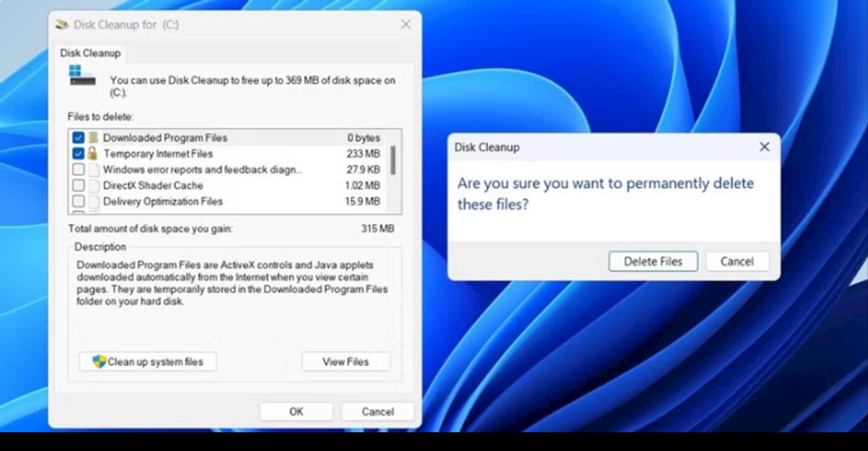This screenshot has height=451, width=868.
Task: Tick Delivery Optimization Files checkbox
Action: point(78,202)
